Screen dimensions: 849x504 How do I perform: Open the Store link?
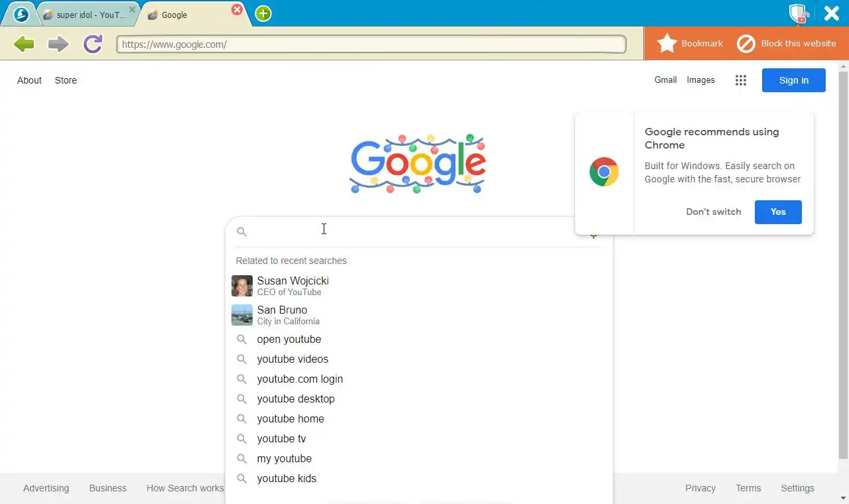coord(66,80)
